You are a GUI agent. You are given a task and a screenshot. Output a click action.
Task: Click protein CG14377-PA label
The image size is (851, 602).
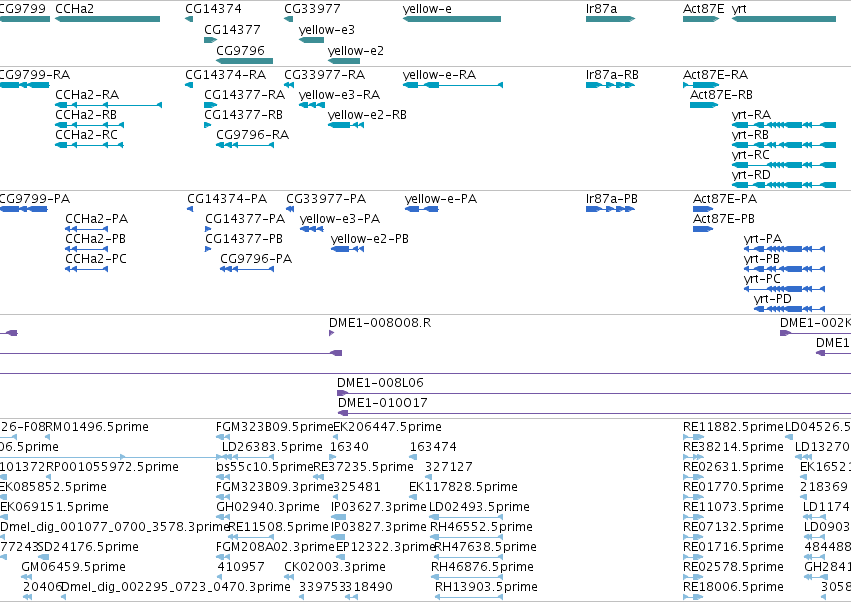pyautogui.click(x=245, y=219)
